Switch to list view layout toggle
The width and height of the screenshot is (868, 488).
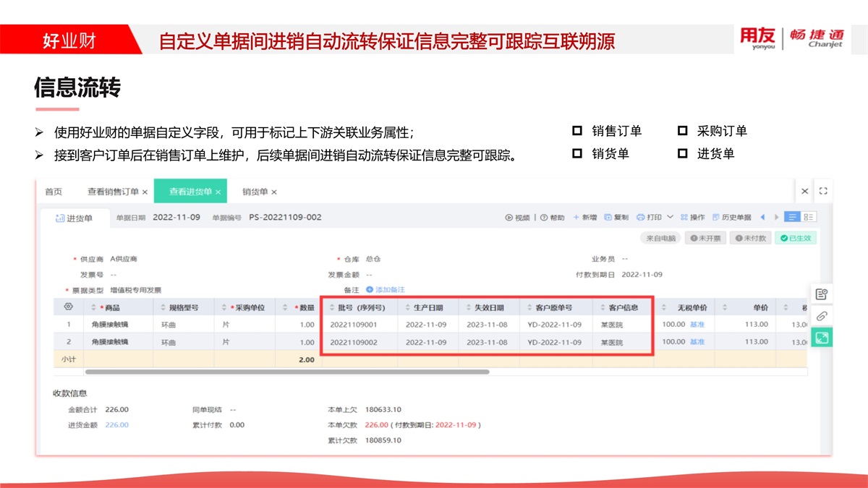pyautogui.click(x=793, y=217)
